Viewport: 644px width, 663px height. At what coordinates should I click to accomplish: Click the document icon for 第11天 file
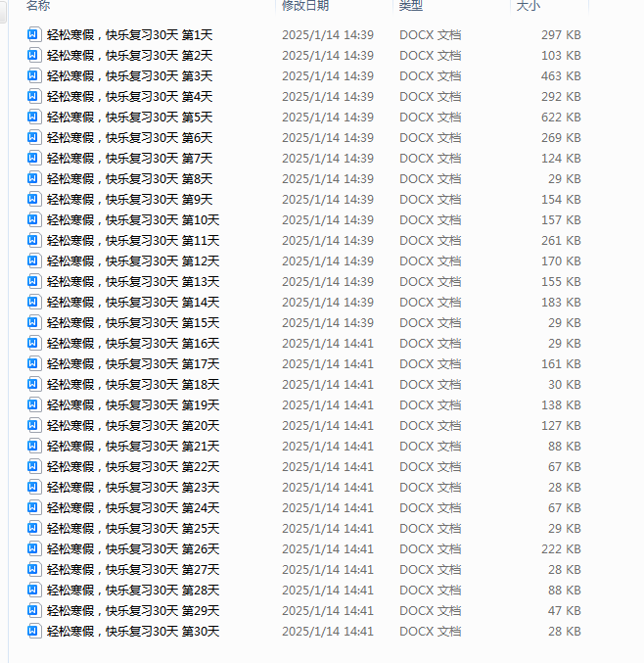[x=34, y=241]
